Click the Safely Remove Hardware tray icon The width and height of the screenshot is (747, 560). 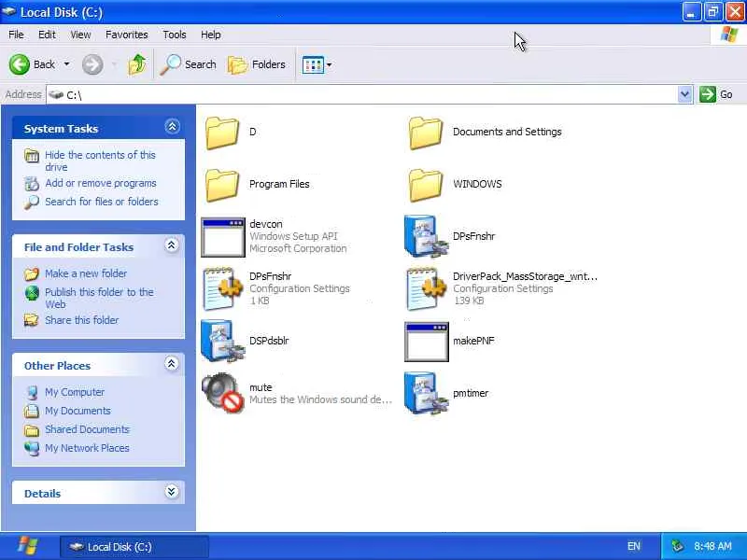(x=677, y=546)
